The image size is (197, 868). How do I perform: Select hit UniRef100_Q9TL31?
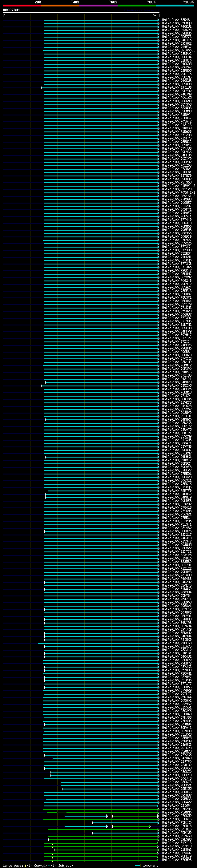(x=177, y=416)
